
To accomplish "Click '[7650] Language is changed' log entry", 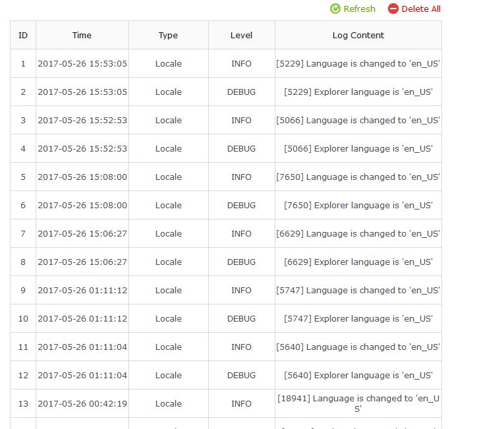I will 358,177.
